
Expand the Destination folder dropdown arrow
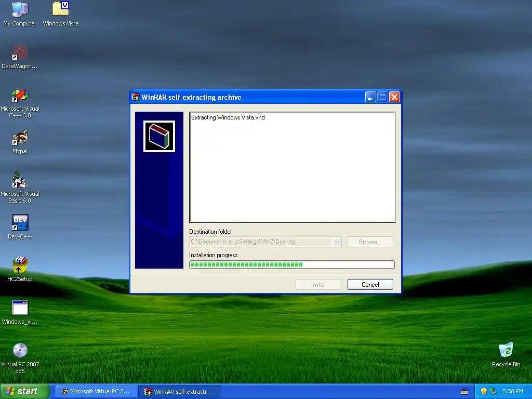[x=337, y=242]
